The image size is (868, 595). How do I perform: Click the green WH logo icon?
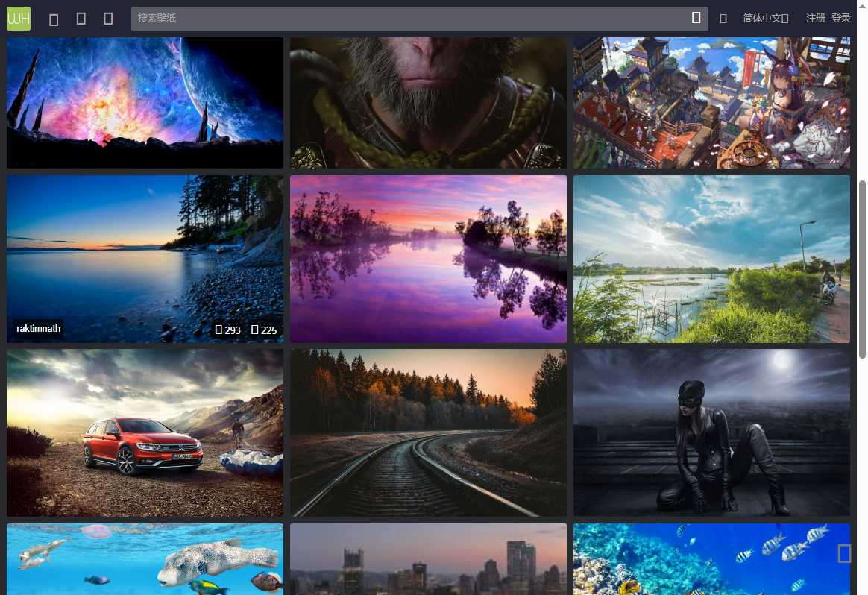[x=19, y=19]
